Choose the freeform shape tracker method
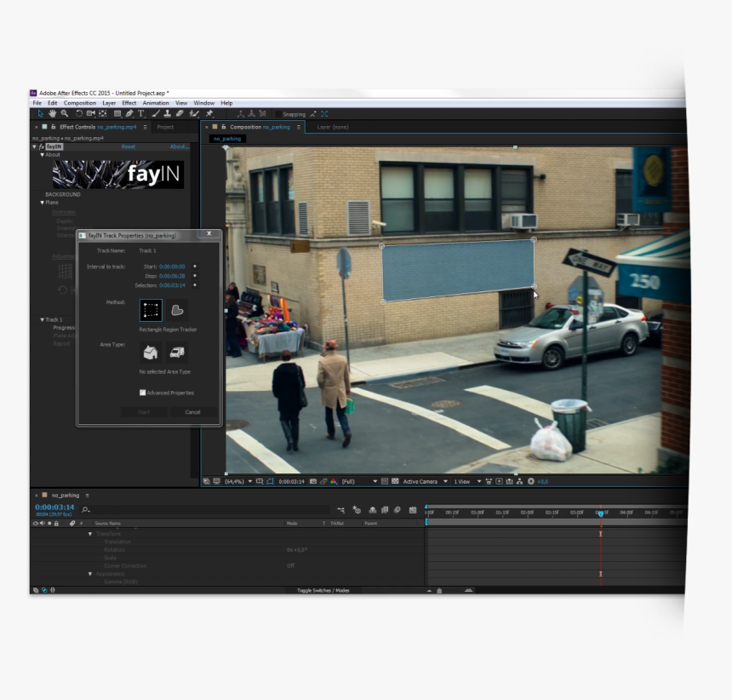 click(177, 310)
